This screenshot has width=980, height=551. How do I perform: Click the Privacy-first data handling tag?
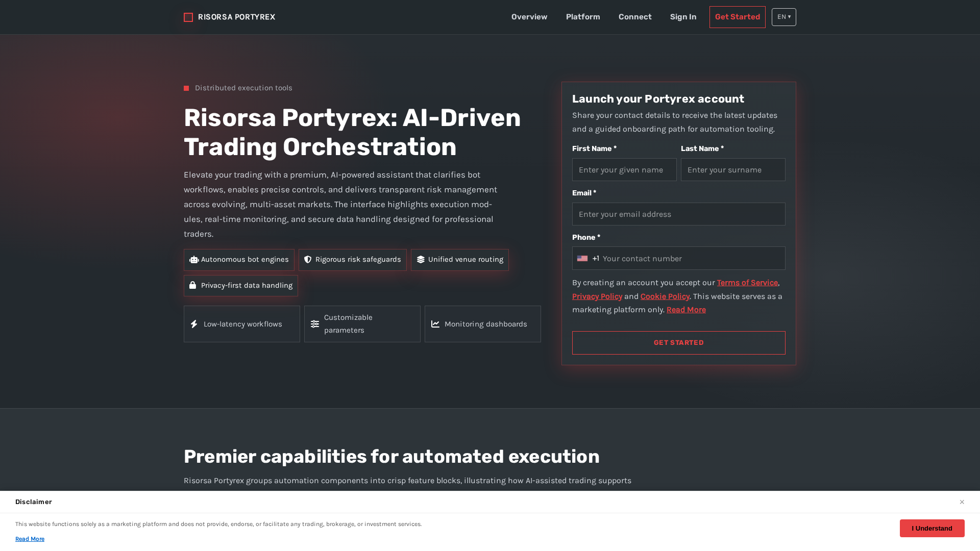[x=241, y=286]
